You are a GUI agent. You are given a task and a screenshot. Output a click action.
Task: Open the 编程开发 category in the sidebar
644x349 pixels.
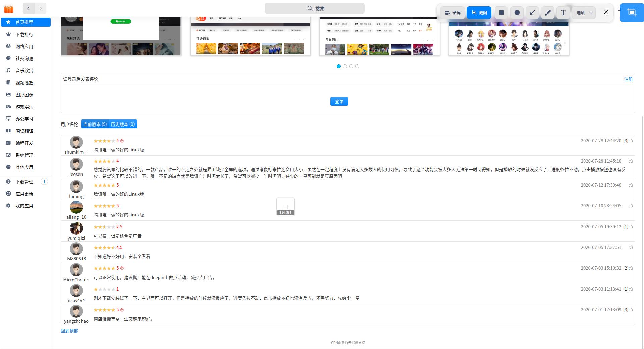(23, 143)
